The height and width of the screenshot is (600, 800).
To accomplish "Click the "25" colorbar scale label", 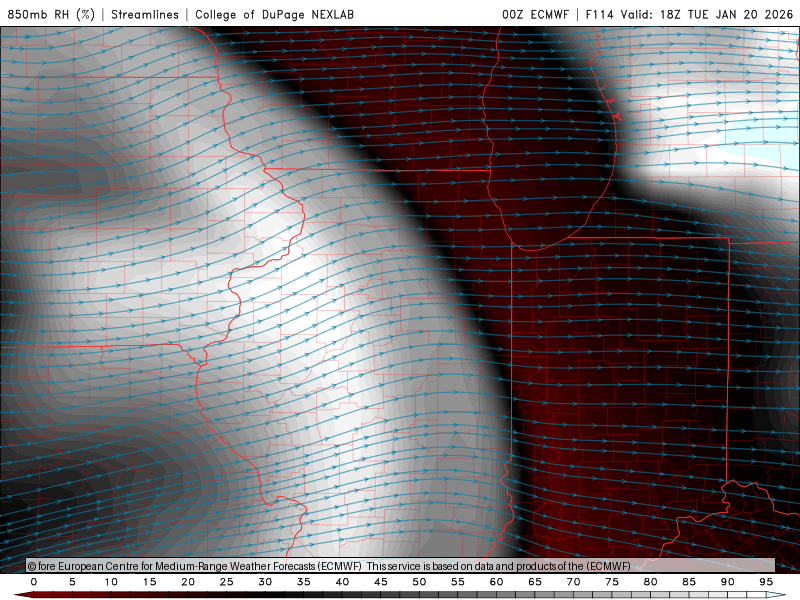I will pos(227,582).
